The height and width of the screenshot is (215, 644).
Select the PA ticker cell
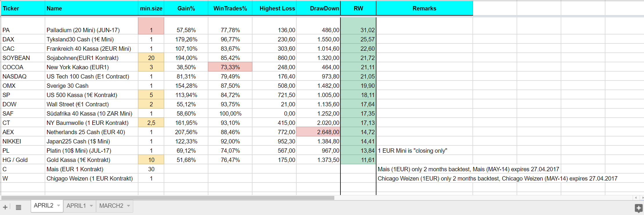tap(23, 26)
